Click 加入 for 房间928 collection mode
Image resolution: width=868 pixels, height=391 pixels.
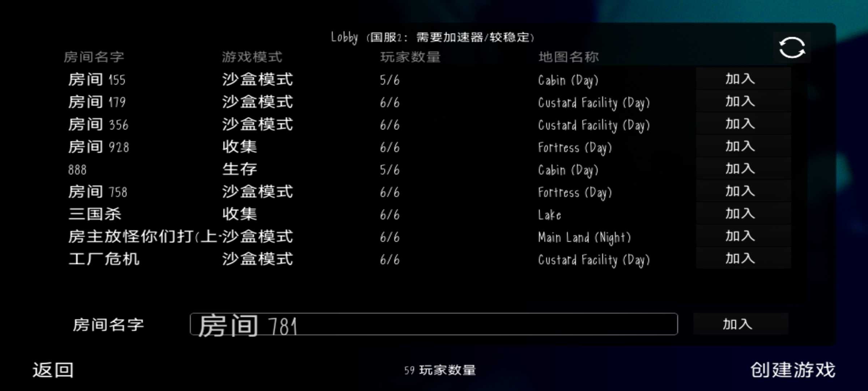740,146
